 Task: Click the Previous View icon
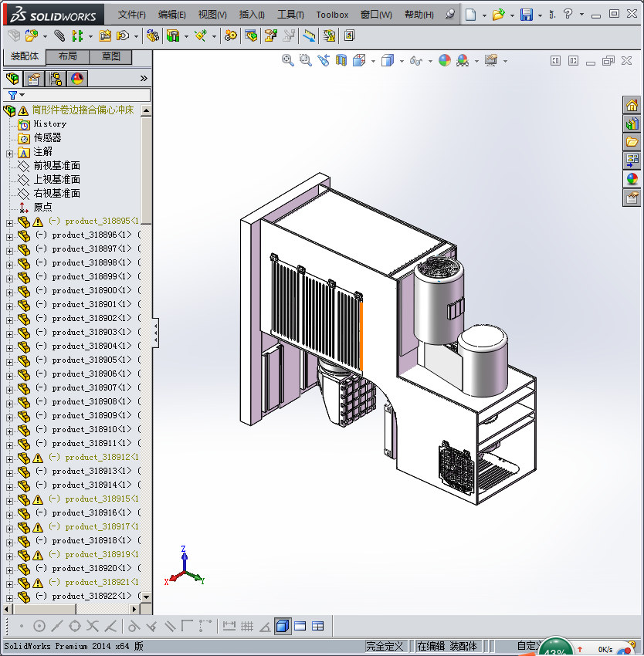[x=324, y=61]
